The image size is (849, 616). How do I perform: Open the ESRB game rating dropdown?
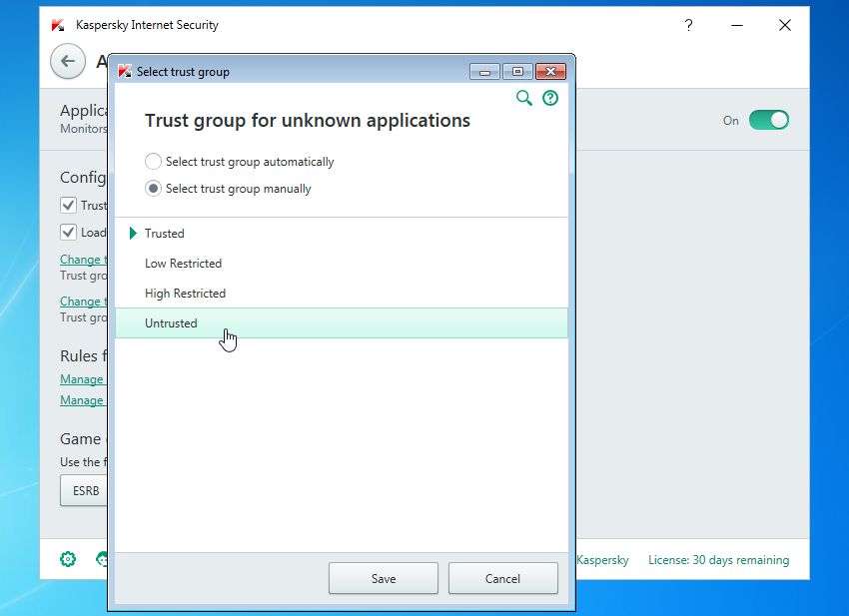(85, 491)
